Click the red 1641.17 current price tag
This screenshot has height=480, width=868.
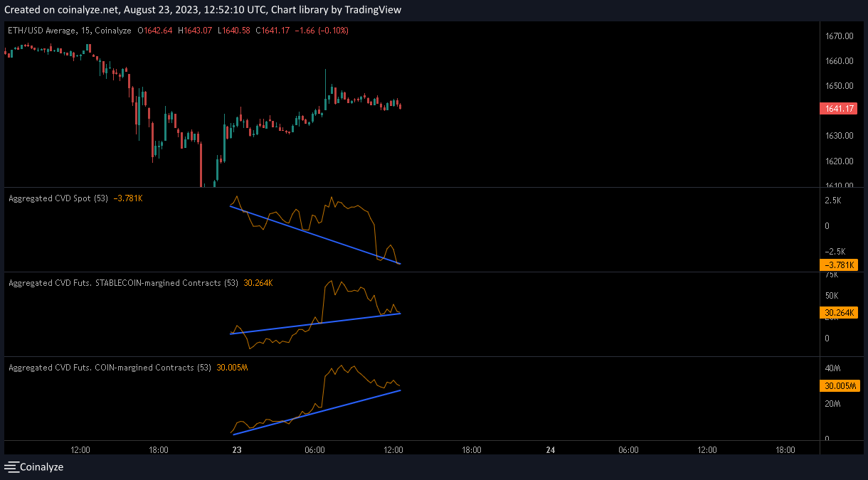click(839, 109)
